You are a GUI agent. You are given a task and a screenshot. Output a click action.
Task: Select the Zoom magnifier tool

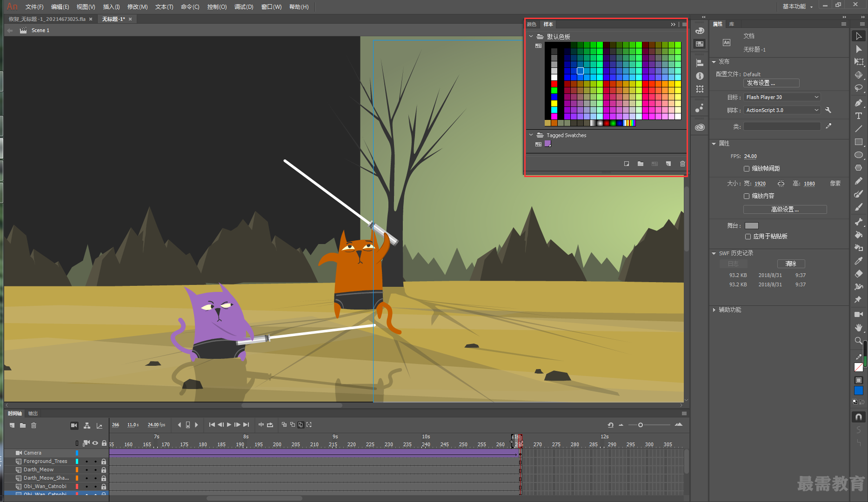(x=859, y=341)
